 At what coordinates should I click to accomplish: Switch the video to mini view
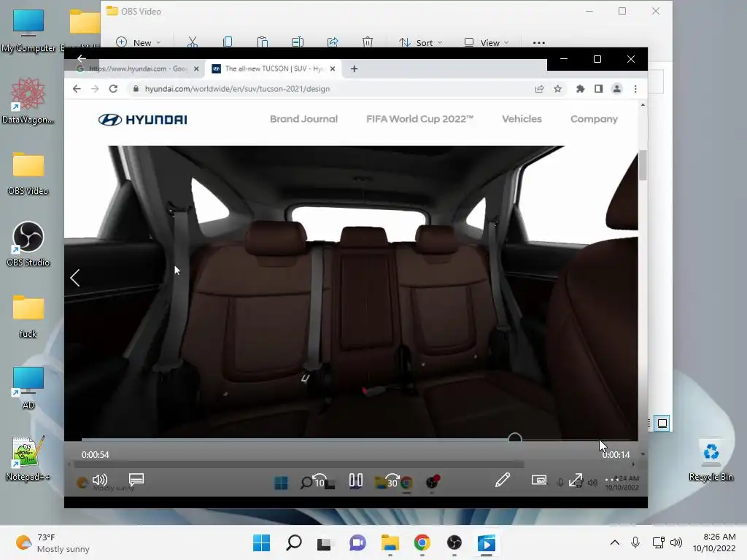[x=539, y=480]
